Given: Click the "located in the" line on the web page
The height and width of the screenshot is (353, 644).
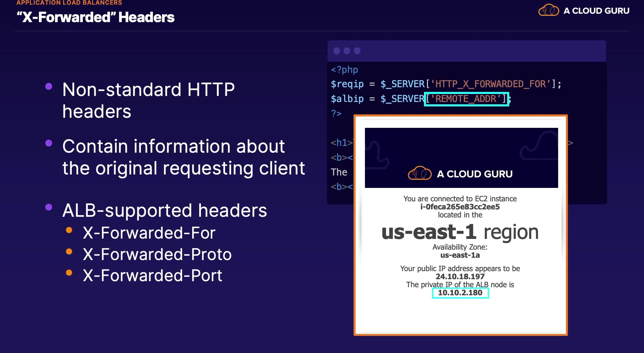Looking at the screenshot, I should [460, 215].
